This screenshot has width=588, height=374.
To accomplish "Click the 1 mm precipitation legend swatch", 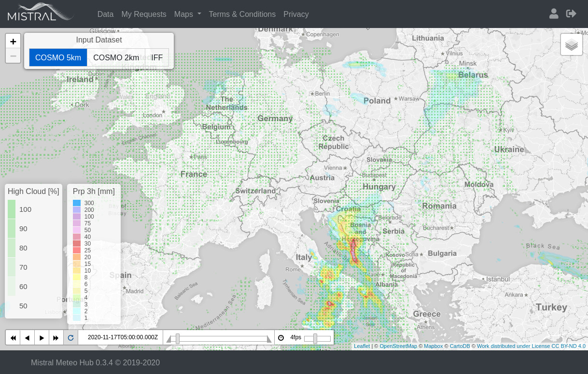I will (77, 318).
